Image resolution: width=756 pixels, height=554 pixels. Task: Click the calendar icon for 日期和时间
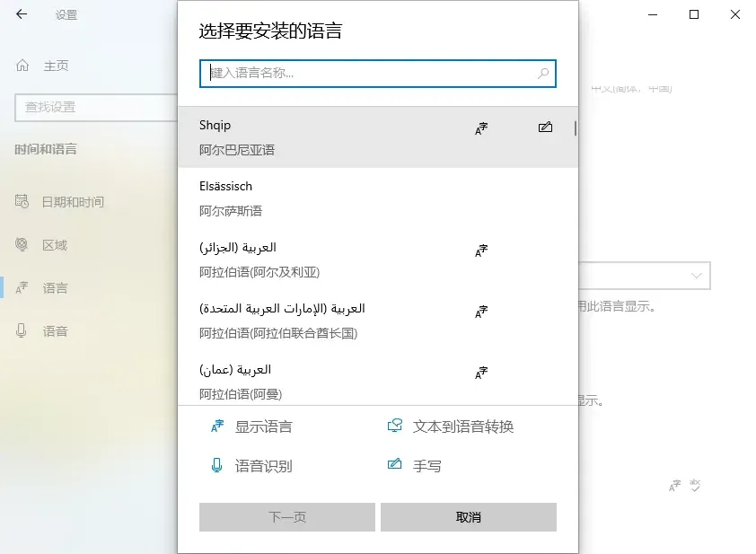(x=22, y=201)
